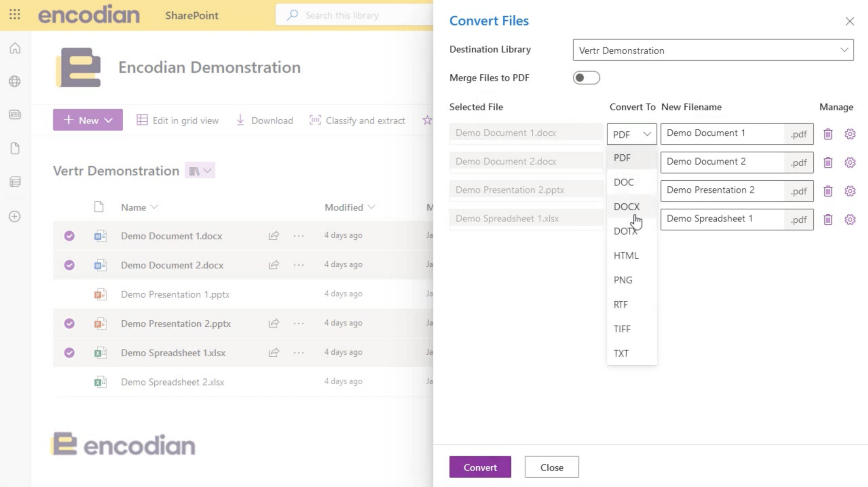This screenshot has height=487, width=868.
Task: Open the SharePoint link in header
Action: [192, 15]
